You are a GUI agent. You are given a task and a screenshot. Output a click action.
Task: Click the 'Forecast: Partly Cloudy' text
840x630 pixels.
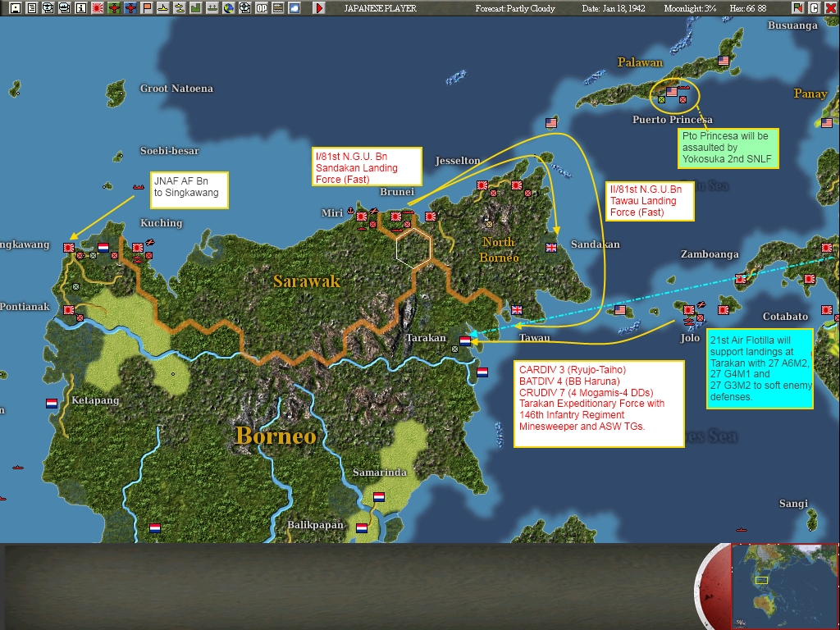coord(515,8)
